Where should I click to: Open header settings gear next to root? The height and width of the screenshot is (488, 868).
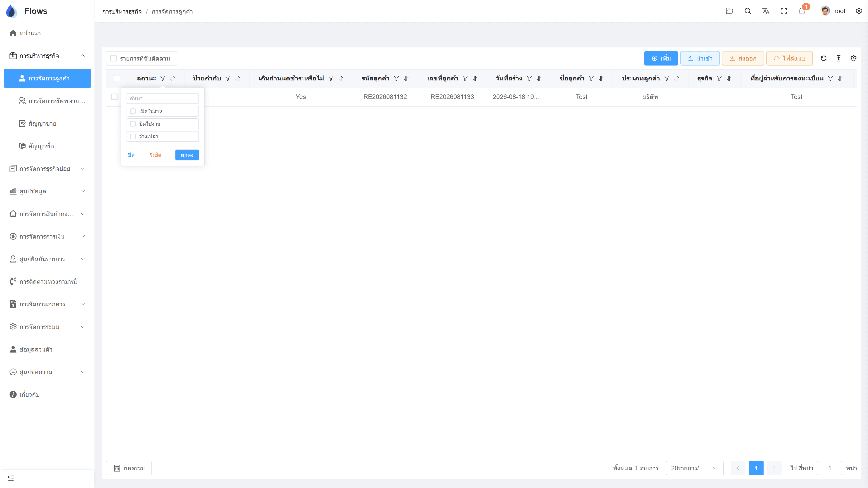(x=859, y=11)
